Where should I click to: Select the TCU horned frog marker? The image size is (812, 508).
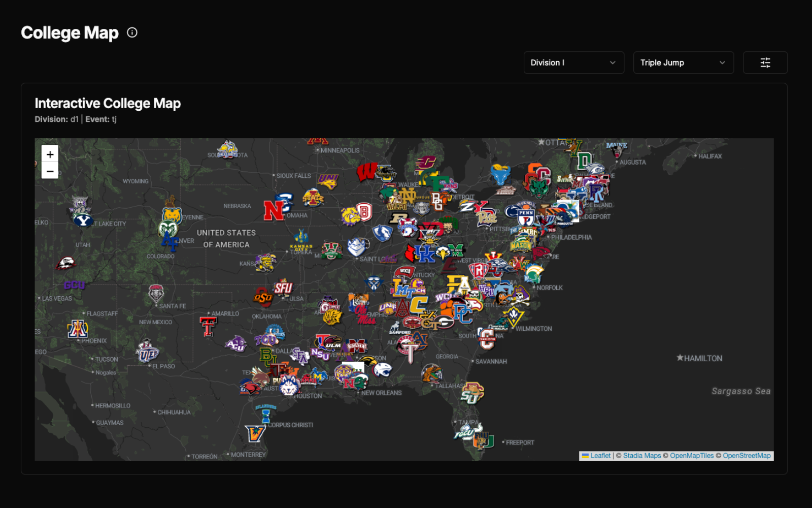click(x=265, y=339)
